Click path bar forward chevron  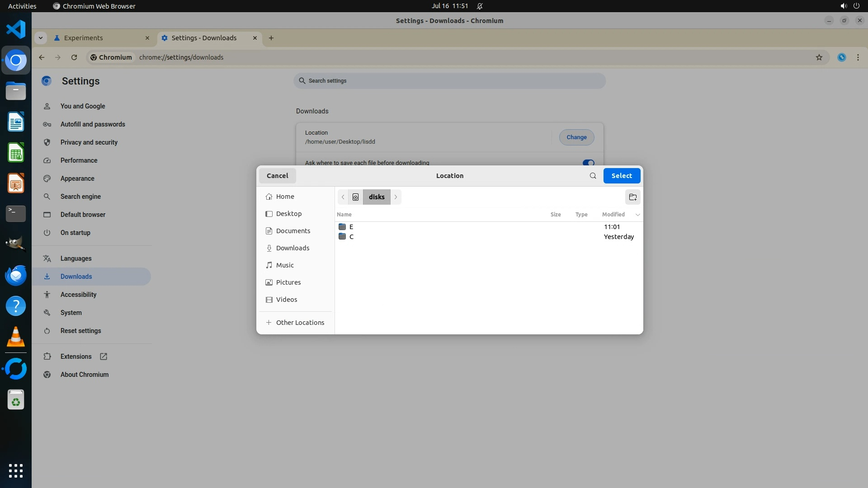point(396,197)
